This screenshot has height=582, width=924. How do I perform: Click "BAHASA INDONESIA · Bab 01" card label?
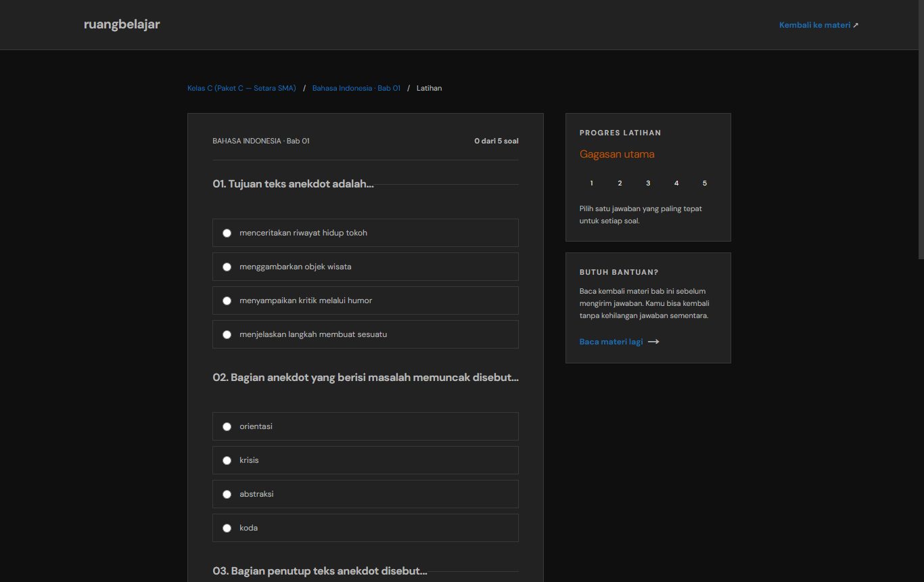(x=261, y=141)
